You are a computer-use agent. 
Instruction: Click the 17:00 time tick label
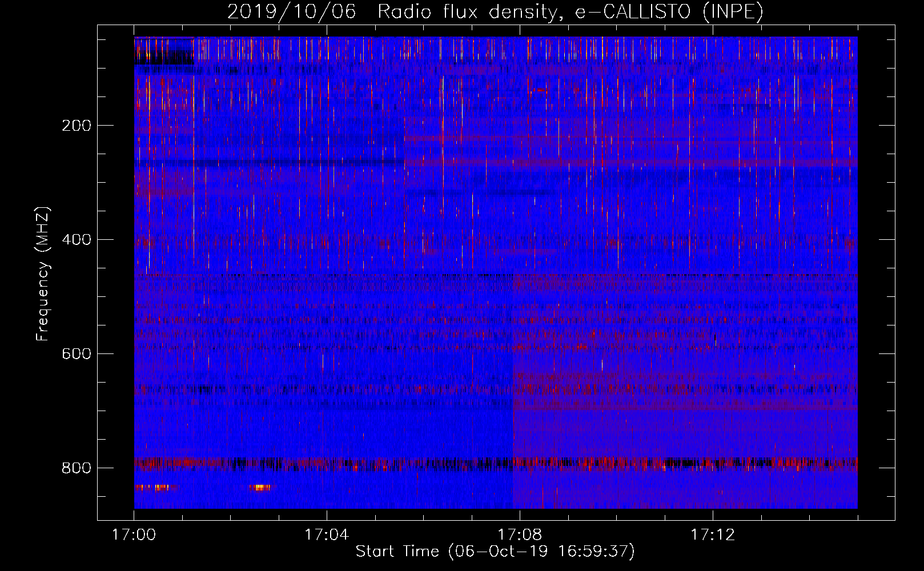[x=134, y=534]
